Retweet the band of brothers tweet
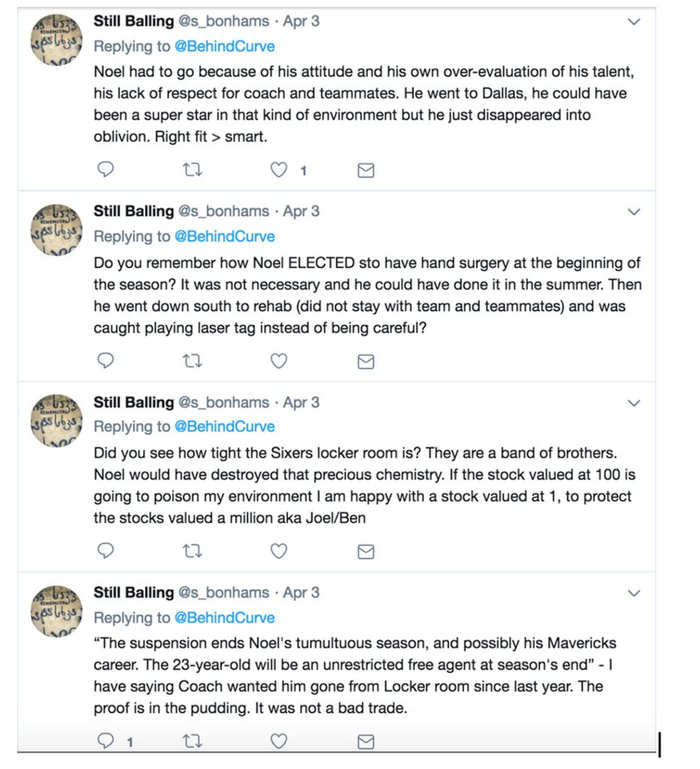Screen dimensions: 700x769 (192, 551)
